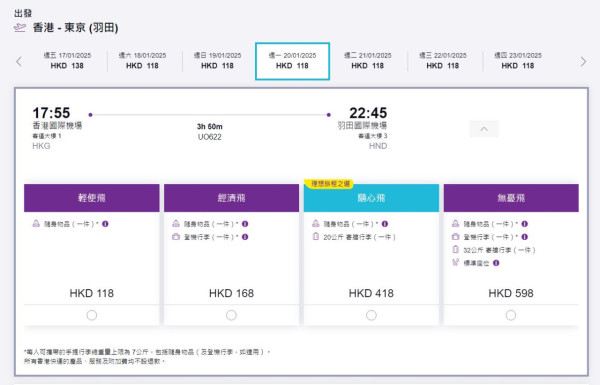Select the highlighted 20/01/2025 date tab
Viewport: 600px width, 385px height.
pos(292,61)
